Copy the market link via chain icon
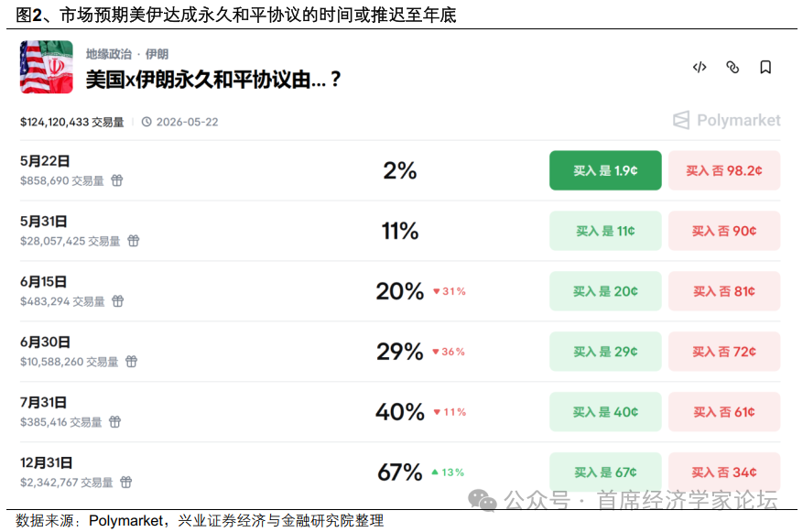 (732, 67)
